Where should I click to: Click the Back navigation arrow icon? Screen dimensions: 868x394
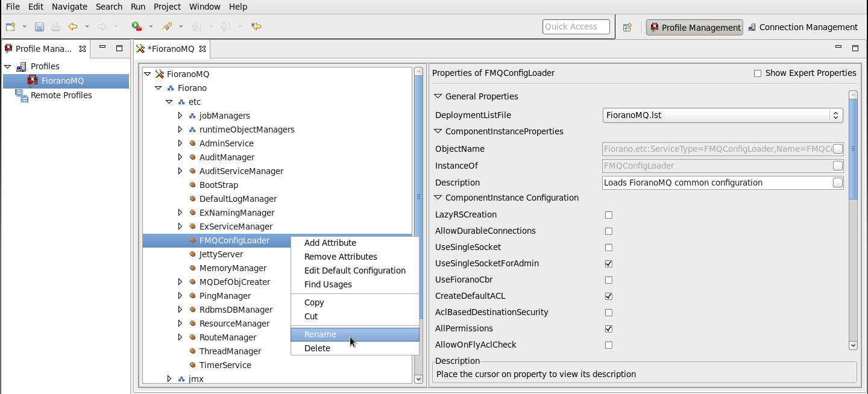[73, 27]
